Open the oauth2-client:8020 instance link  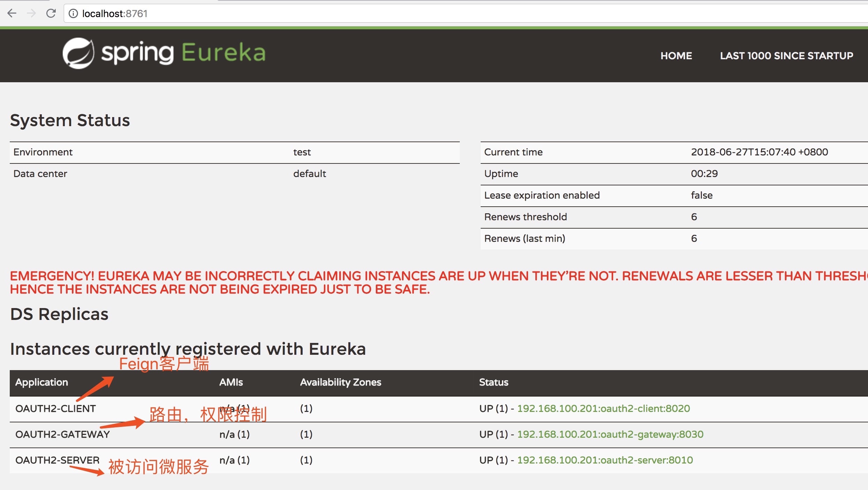tap(603, 408)
